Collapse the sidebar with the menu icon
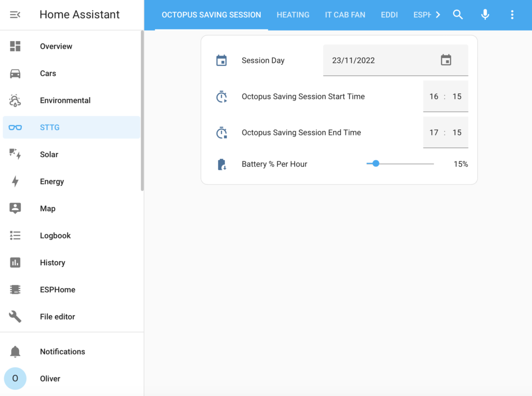This screenshot has height=396, width=532. coord(15,15)
